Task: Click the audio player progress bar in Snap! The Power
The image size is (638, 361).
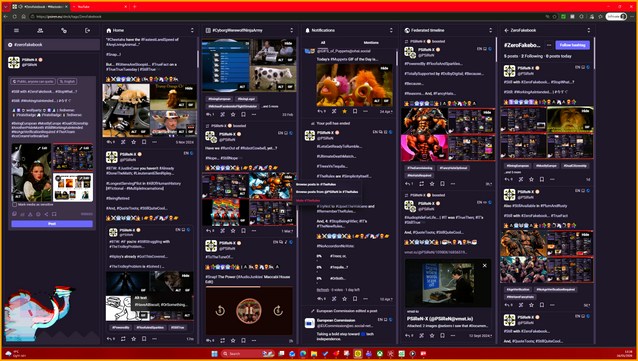Action: (249, 287)
